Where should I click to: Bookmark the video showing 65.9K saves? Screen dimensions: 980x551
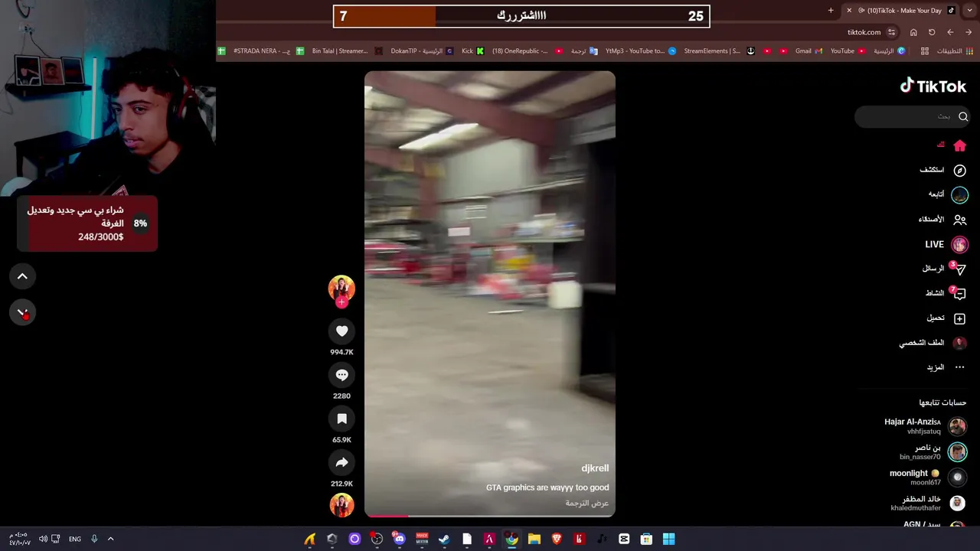pyautogui.click(x=341, y=419)
